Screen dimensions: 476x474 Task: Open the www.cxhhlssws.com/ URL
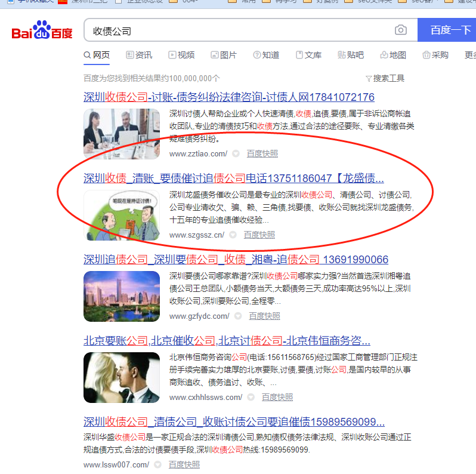(206, 398)
